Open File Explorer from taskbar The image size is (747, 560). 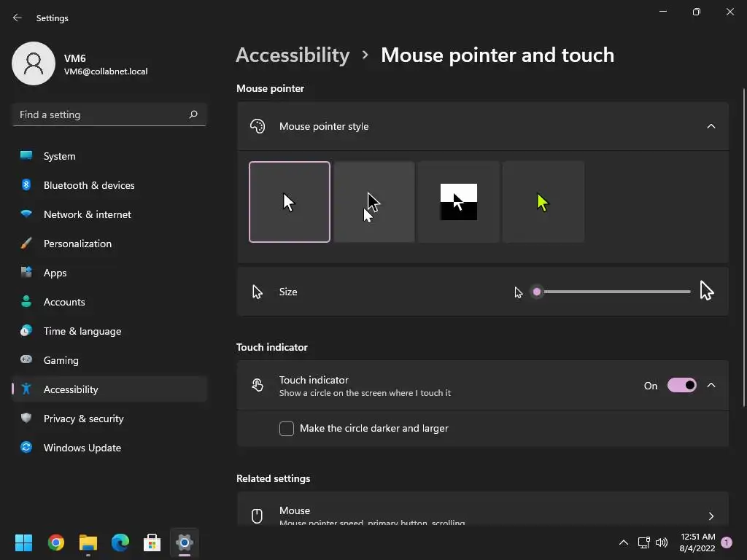coord(88,542)
